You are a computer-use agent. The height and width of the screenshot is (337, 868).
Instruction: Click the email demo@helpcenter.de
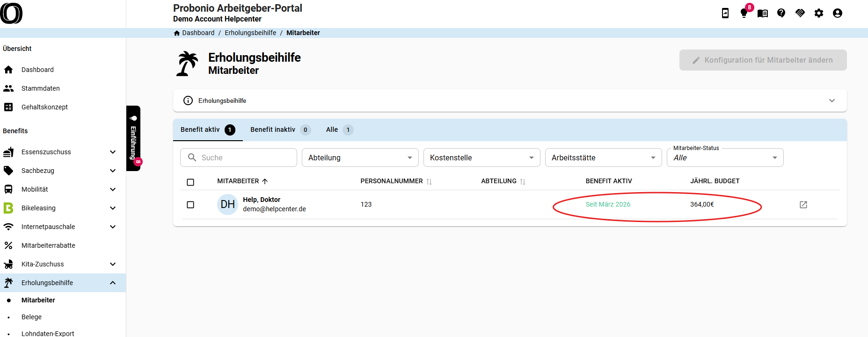click(274, 209)
